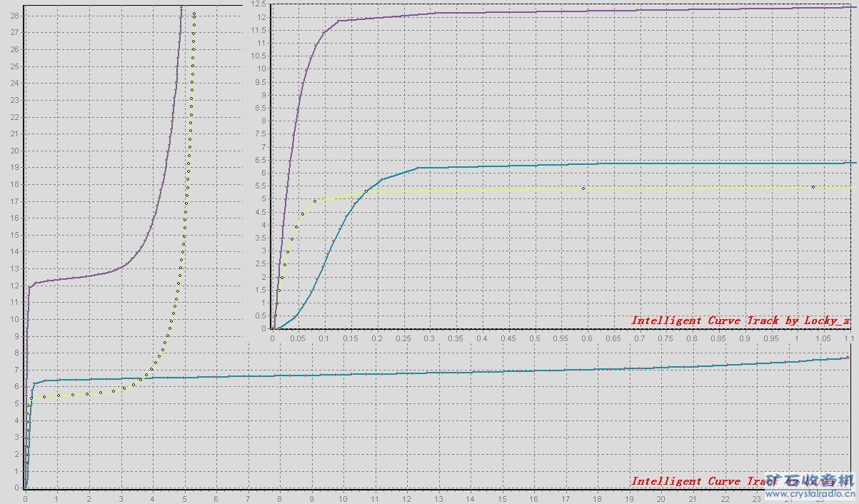
Task: Click the '19' tick on main chart's bottom axis
Action: click(630, 499)
